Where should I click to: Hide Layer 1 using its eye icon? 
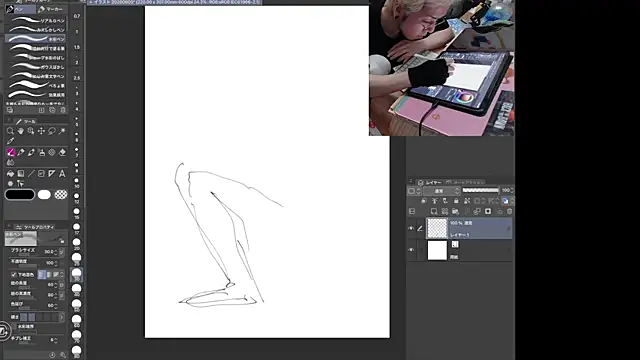coord(411,229)
